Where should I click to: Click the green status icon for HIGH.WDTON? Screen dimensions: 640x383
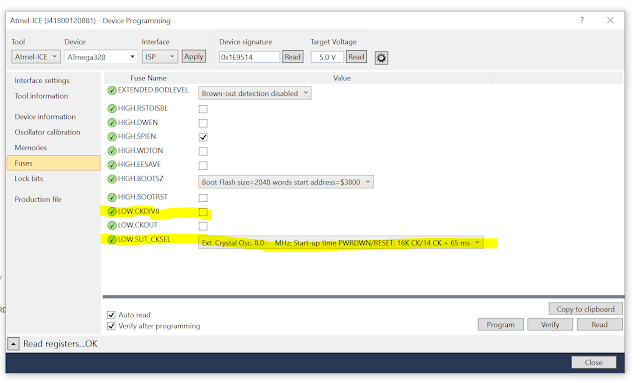pyautogui.click(x=112, y=151)
